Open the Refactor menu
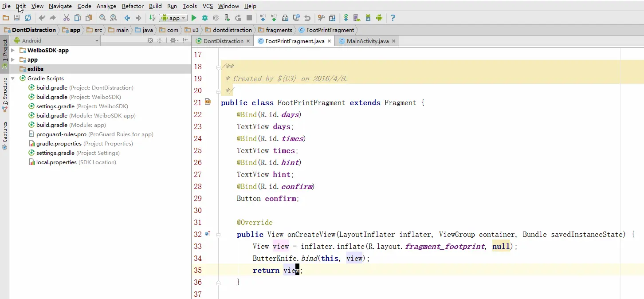 pos(133,6)
